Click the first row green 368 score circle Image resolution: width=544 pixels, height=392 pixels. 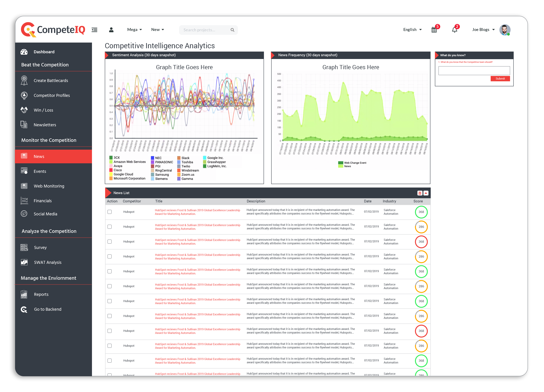click(x=421, y=212)
